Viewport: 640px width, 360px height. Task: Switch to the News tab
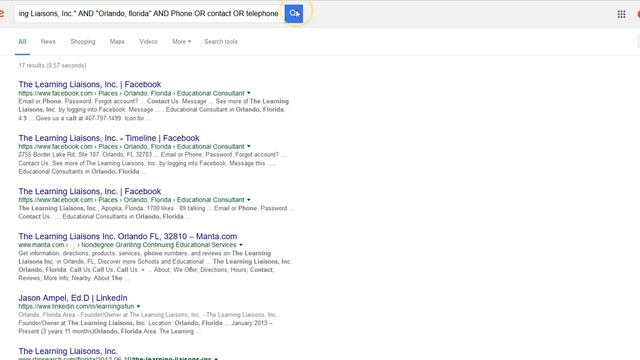[x=48, y=42]
